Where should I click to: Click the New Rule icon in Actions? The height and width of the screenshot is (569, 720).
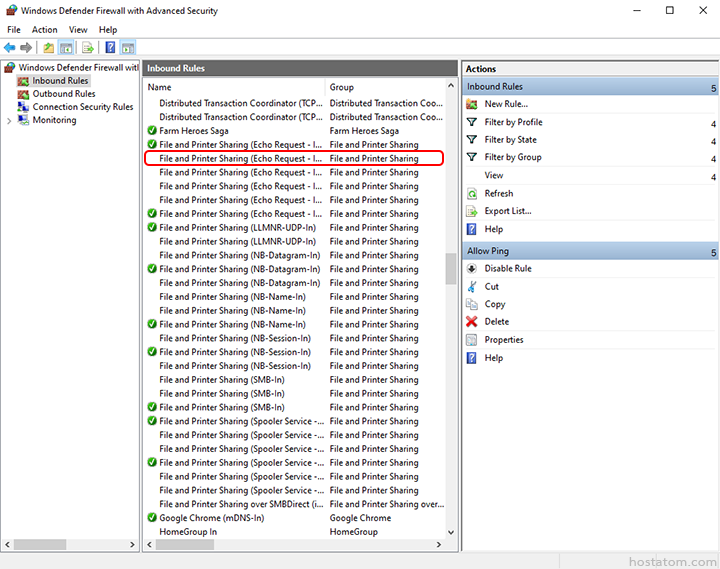click(x=473, y=104)
